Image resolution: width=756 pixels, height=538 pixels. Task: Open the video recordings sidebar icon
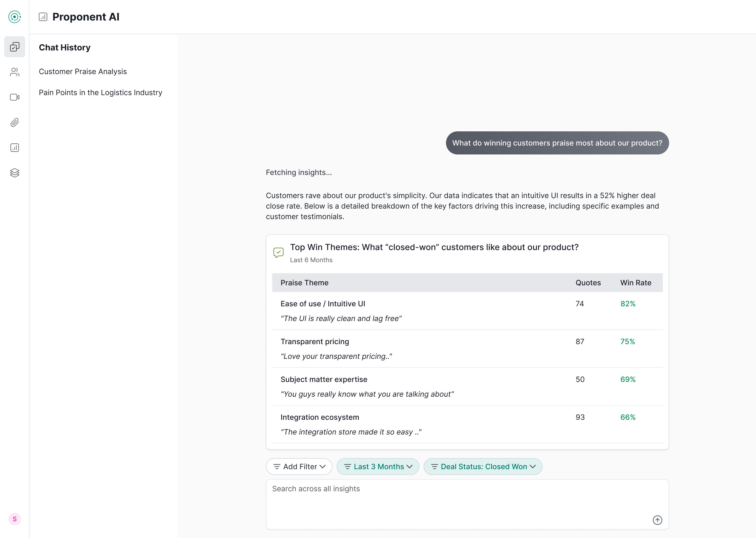[14, 97]
